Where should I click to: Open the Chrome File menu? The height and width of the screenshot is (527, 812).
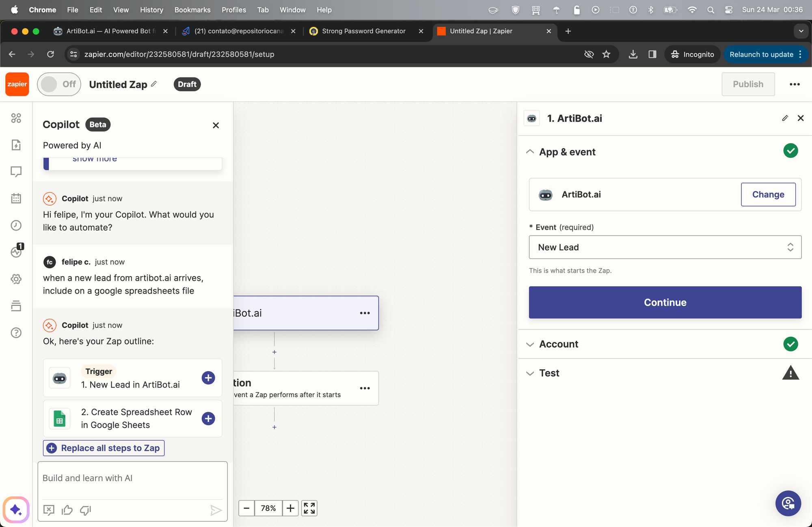tap(71, 9)
